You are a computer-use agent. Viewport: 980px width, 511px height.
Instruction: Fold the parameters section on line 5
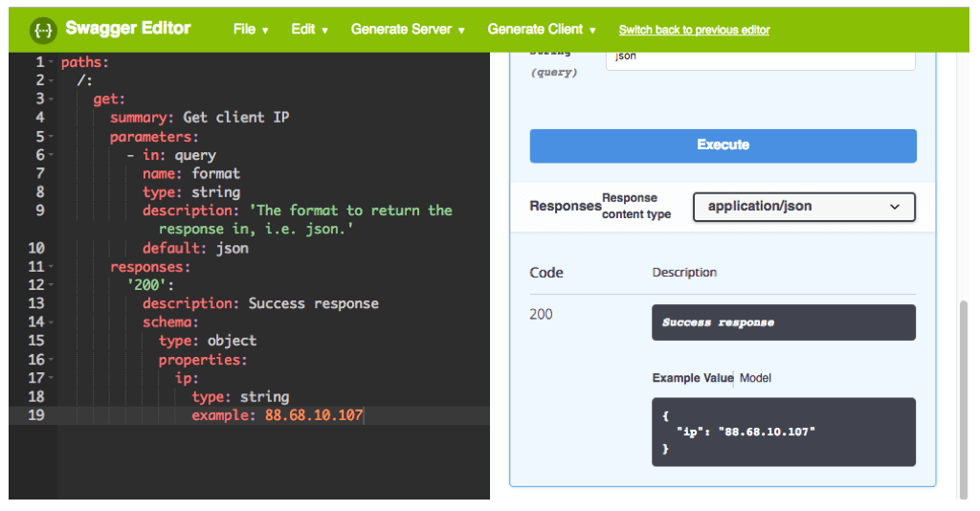(x=51, y=137)
